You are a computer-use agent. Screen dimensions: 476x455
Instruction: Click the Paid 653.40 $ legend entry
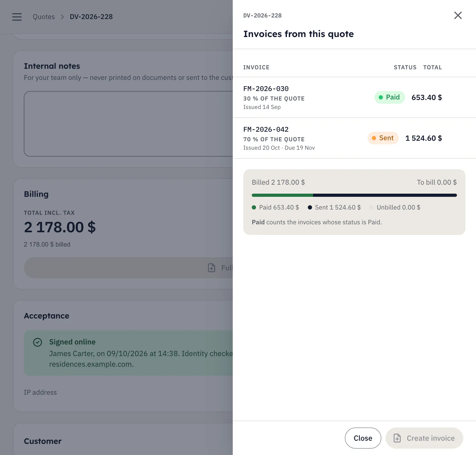point(275,207)
